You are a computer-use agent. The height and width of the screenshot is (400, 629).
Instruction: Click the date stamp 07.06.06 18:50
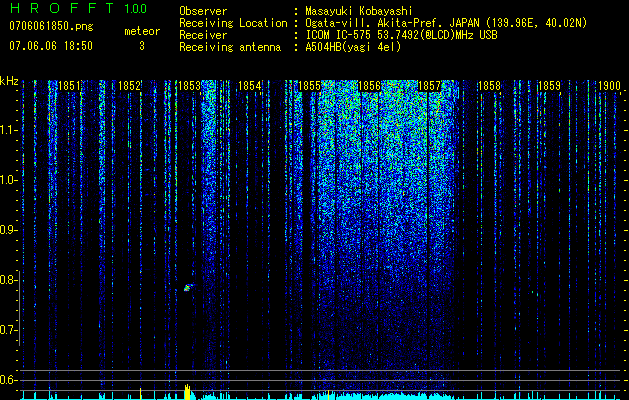tap(51, 46)
